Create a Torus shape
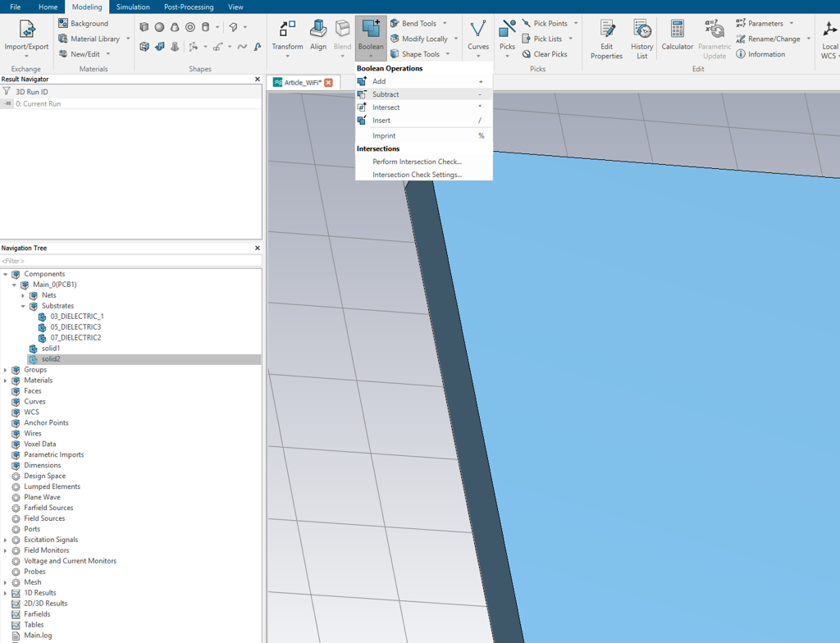The height and width of the screenshot is (643, 840). pyautogui.click(x=190, y=27)
